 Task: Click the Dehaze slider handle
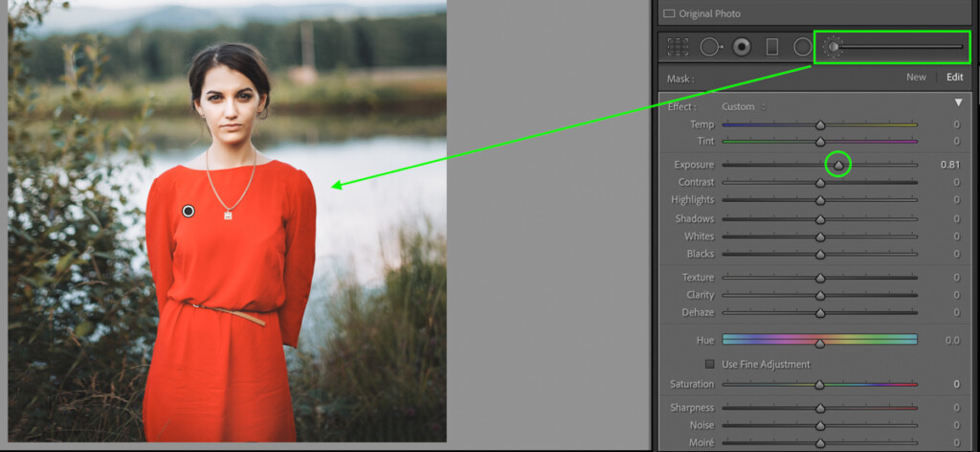click(820, 313)
